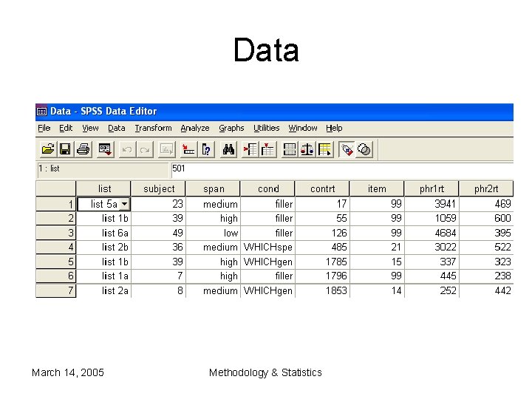The width and height of the screenshot is (532, 399).
Task: Click the cell value editor showing 501
Action: pyautogui.click(x=342, y=170)
